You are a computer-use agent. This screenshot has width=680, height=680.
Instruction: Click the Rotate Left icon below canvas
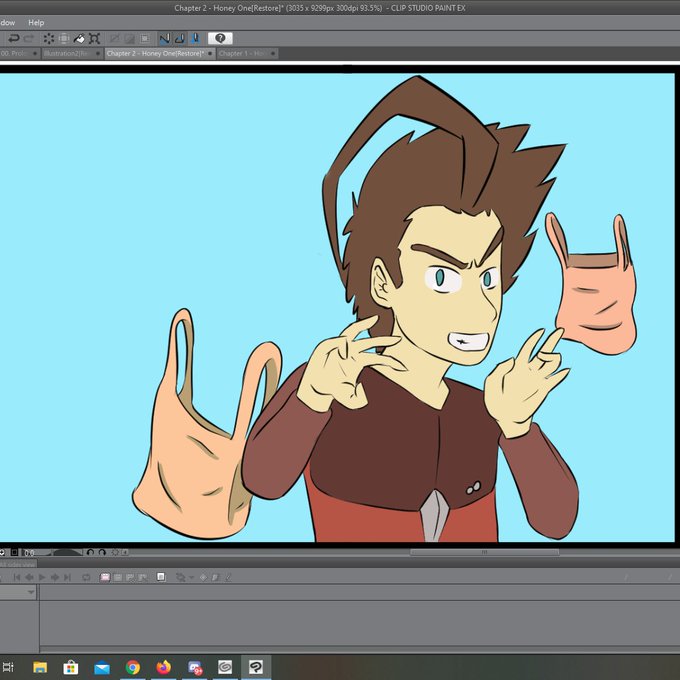coord(90,552)
